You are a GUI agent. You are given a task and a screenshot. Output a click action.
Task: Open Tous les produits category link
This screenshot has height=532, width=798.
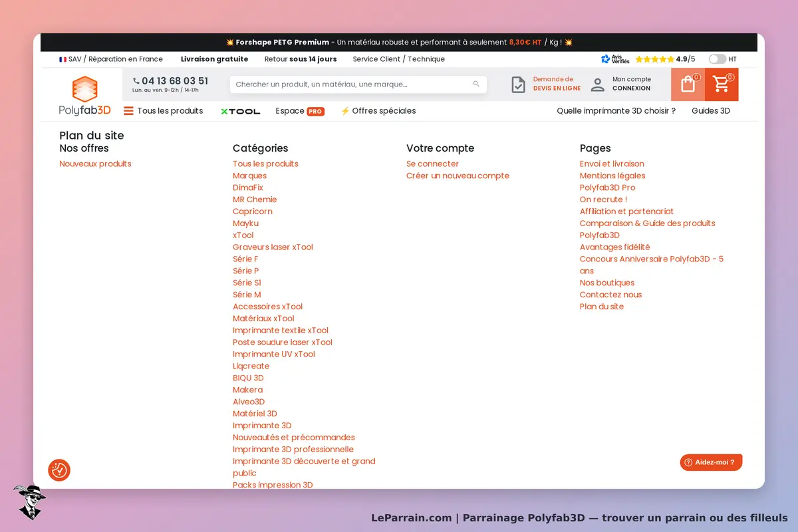tap(265, 164)
